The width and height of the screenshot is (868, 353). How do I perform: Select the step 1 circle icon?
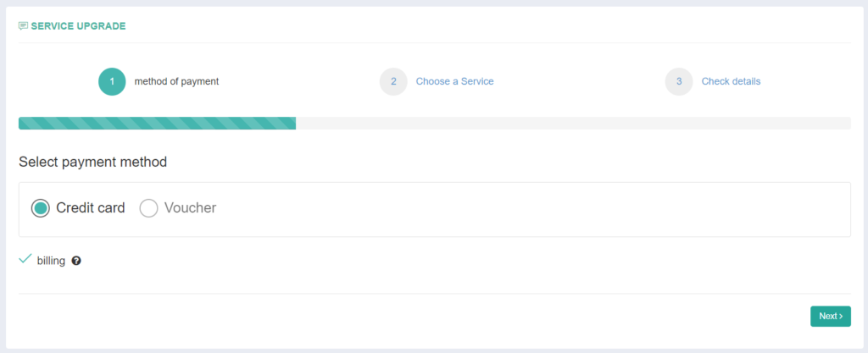click(113, 82)
